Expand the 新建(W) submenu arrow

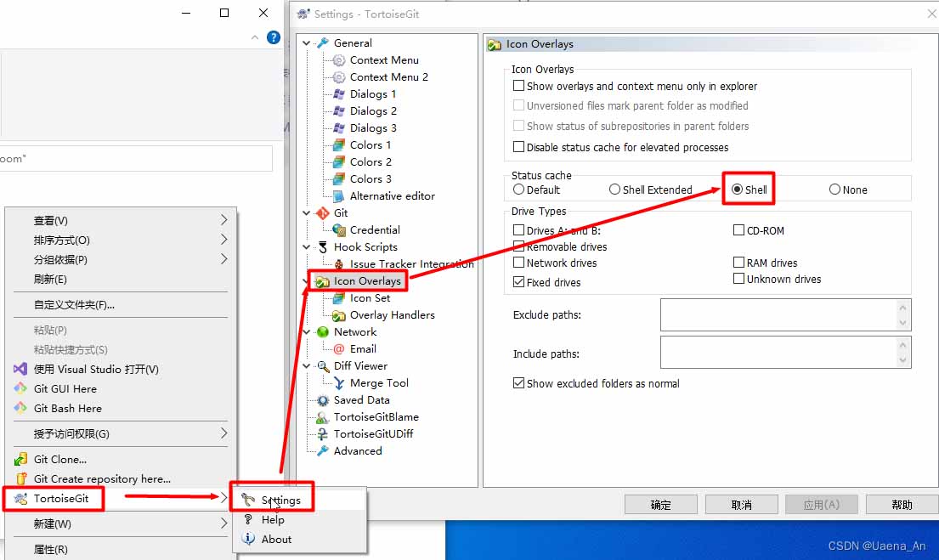pos(224,523)
